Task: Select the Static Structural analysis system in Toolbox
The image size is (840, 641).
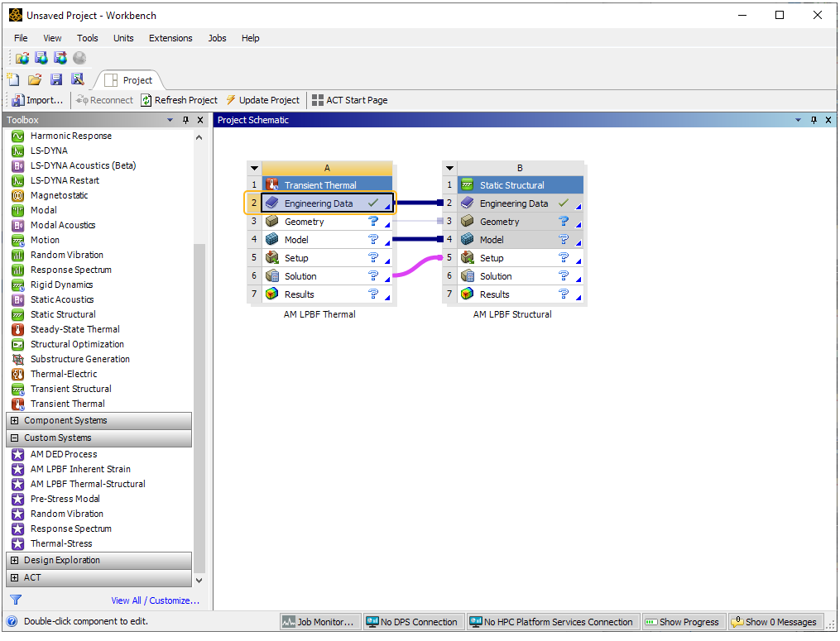Action: pos(64,314)
